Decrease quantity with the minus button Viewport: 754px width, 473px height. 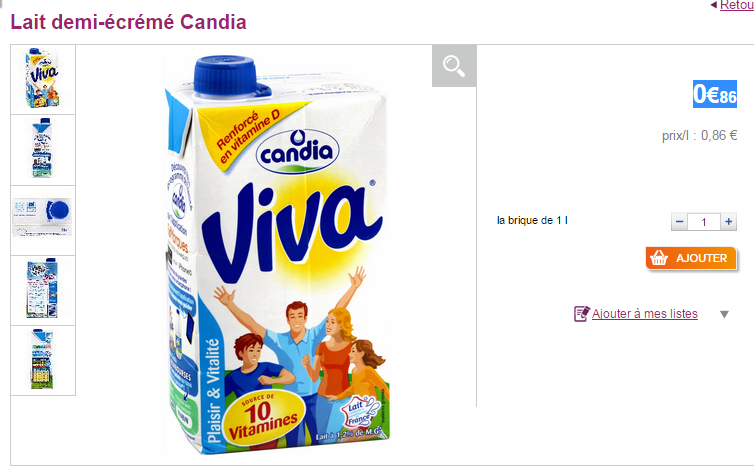pyautogui.click(x=679, y=222)
